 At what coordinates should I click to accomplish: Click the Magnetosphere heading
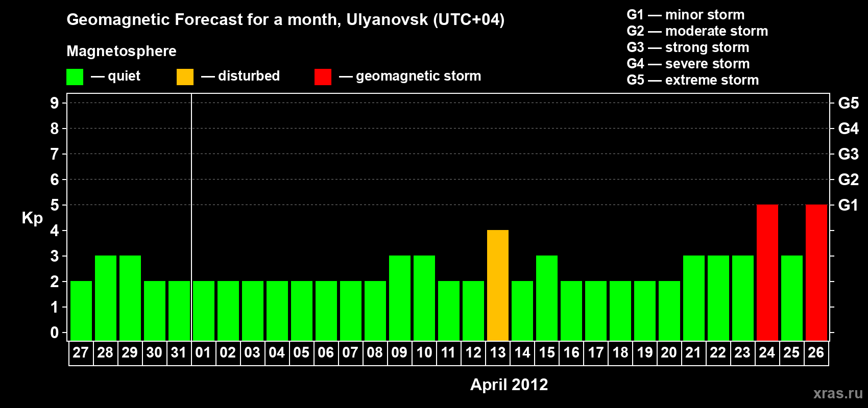(x=122, y=51)
